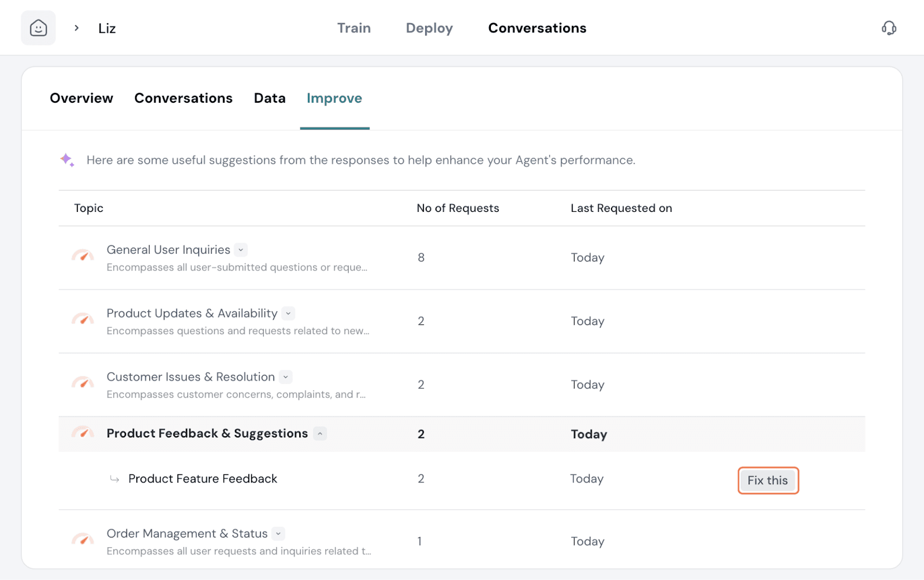924x580 pixels.
Task: Click gauge icon beside General User Inquiries
Action: pos(83,255)
